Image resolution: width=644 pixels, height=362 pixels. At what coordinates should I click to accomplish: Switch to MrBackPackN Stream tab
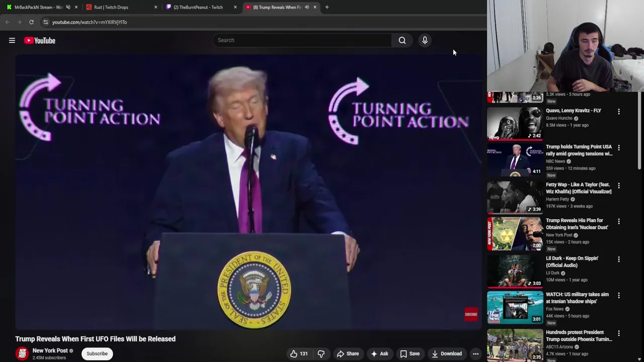coord(38,7)
